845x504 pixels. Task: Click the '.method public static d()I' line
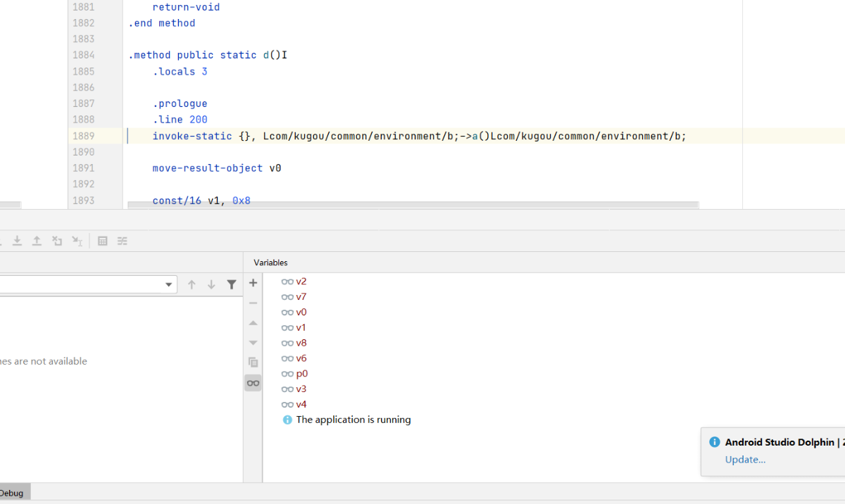click(208, 55)
